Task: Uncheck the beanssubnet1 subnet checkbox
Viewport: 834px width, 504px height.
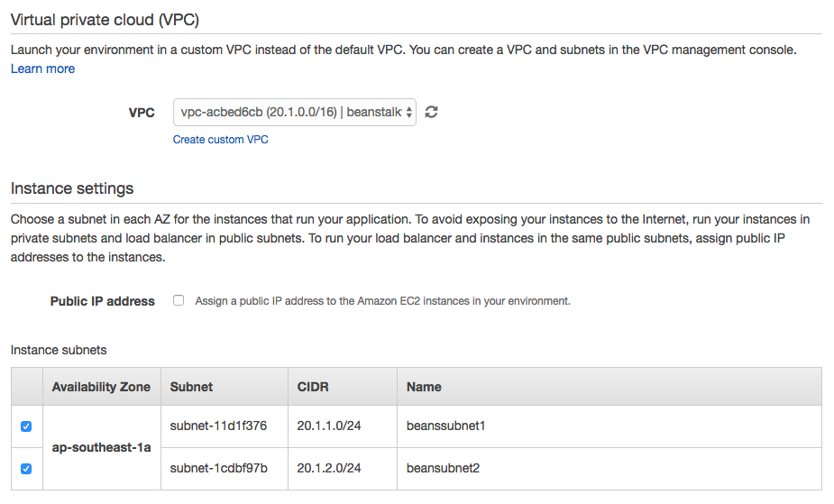Action: 26,426
